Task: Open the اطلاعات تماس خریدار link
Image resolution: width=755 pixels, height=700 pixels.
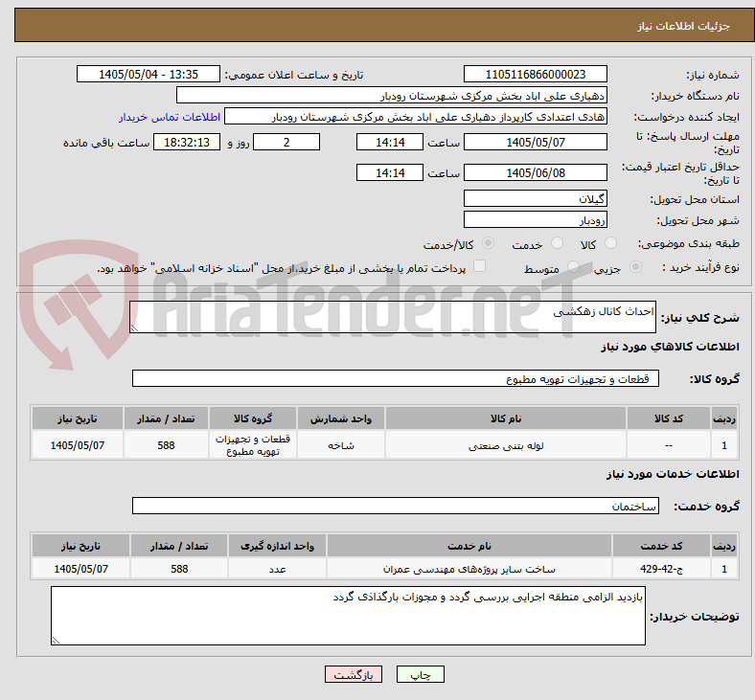Action: tap(170, 117)
